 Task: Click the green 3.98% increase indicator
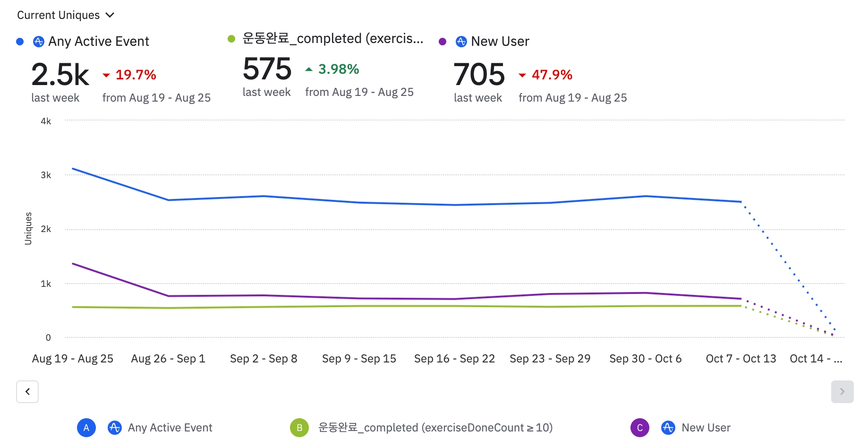pyautogui.click(x=332, y=69)
